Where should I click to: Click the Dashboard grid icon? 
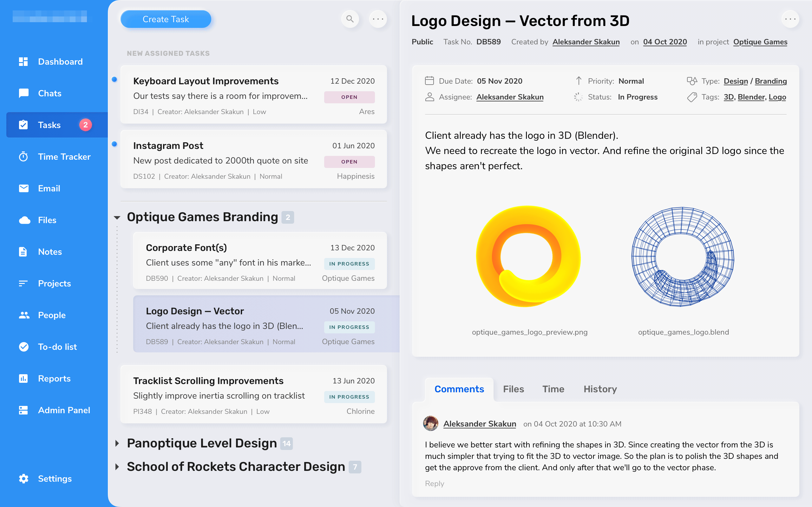(23, 62)
